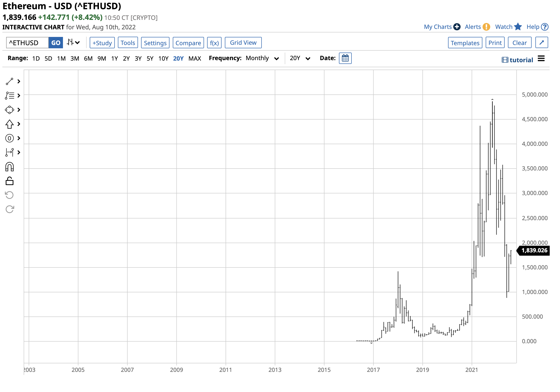Expand the bar type chart style dropdown
The height and width of the screenshot is (392, 560).
pos(73,43)
